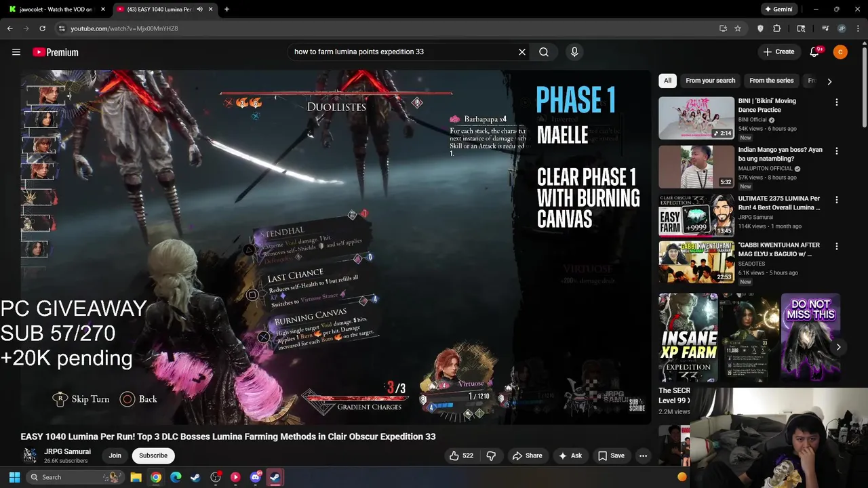868x488 pixels.
Task: Select the From your search chip
Action: (710, 81)
